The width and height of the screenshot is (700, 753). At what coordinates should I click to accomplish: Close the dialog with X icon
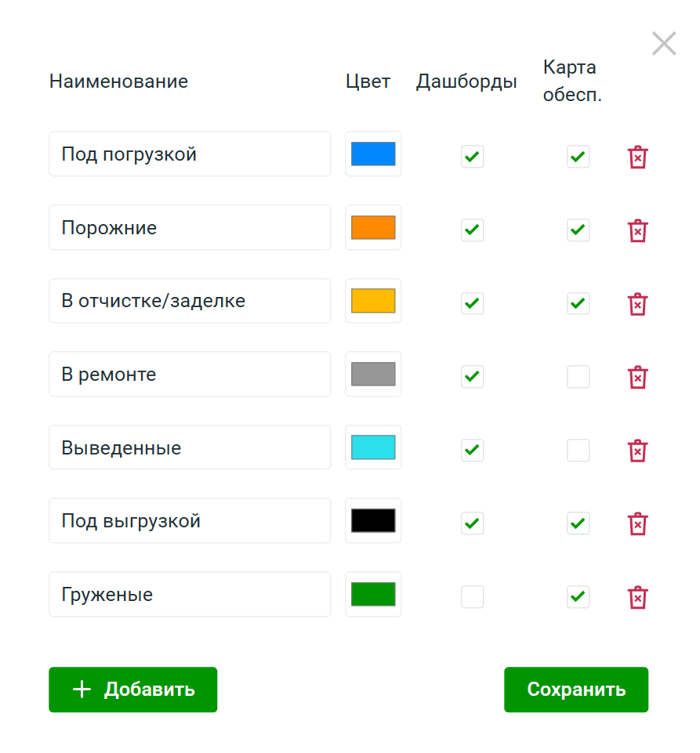[664, 44]
